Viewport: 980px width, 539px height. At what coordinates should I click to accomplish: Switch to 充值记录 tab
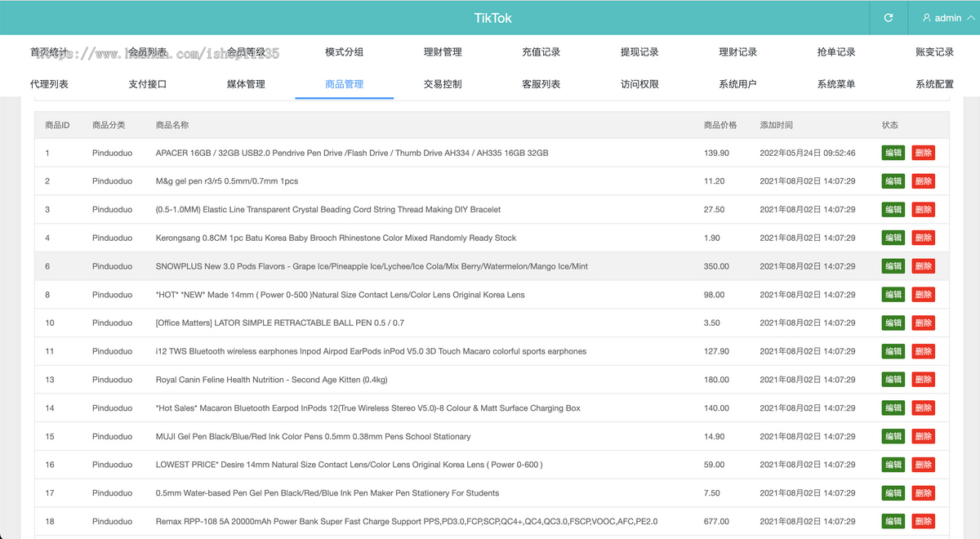tap(541, 51)
